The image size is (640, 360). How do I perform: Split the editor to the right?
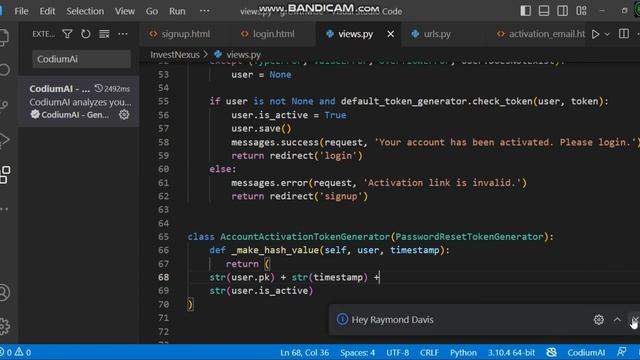(x=624, y=34)
